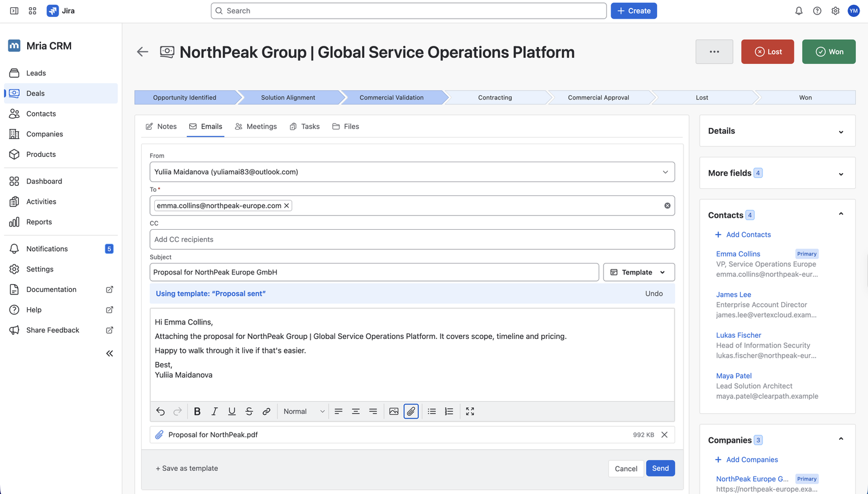The height and width of the screenshot is (494, 868).
Task: Toggle bold formatting
Action: [x=197, y=411]
